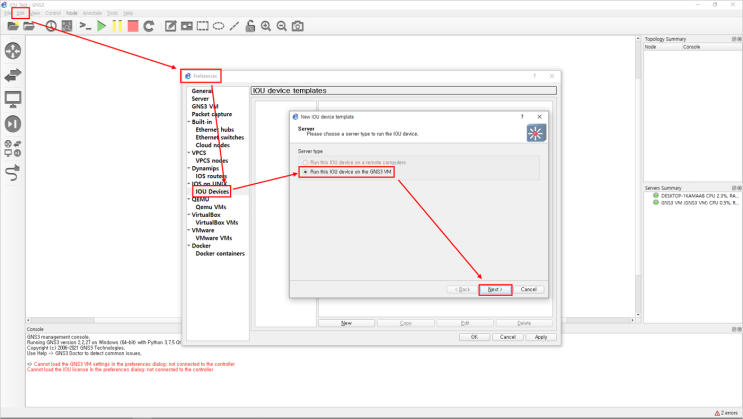
Task: Start all nodes with green play icon
Action: [101, 26]
